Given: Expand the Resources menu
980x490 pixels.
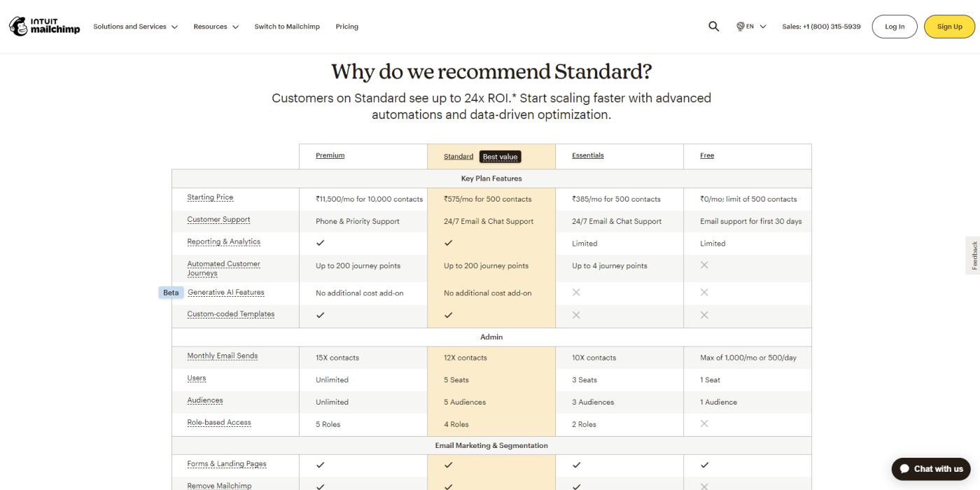Looking at the screenshot, I should click(x=216, y=27).
